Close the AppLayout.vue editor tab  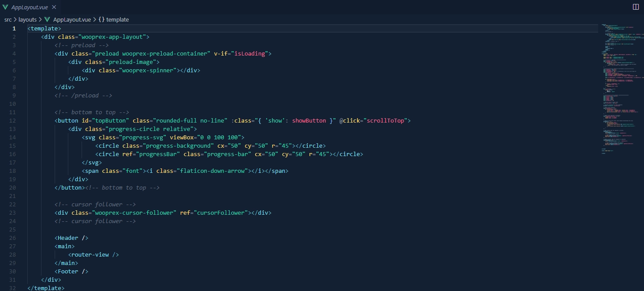(54, 7)
